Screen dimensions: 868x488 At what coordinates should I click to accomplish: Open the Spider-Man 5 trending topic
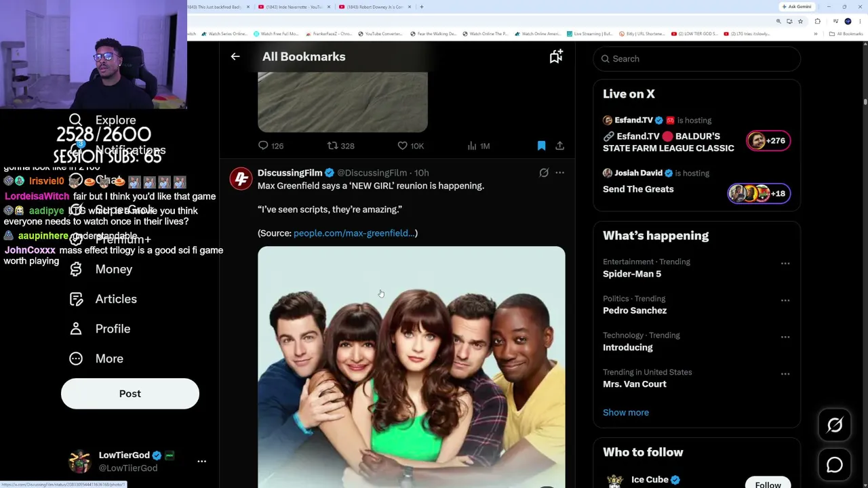click(632, 274)
